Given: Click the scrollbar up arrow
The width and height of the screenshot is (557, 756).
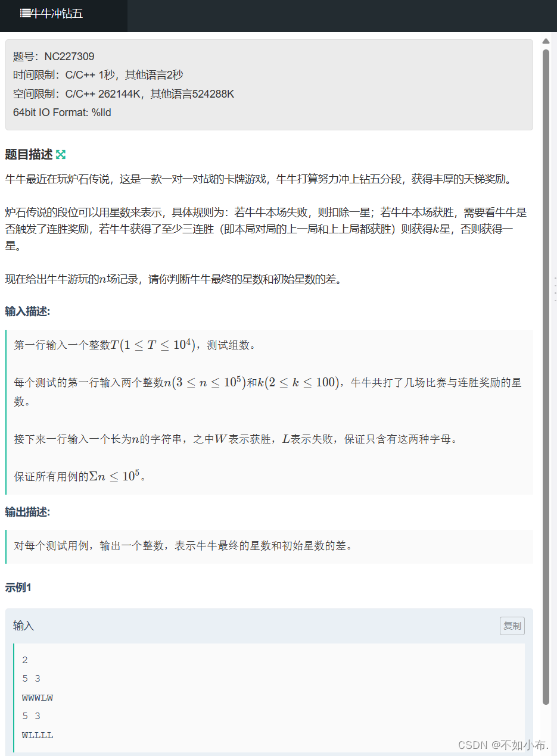Looking at the screenshot, I should coord(546,41).
